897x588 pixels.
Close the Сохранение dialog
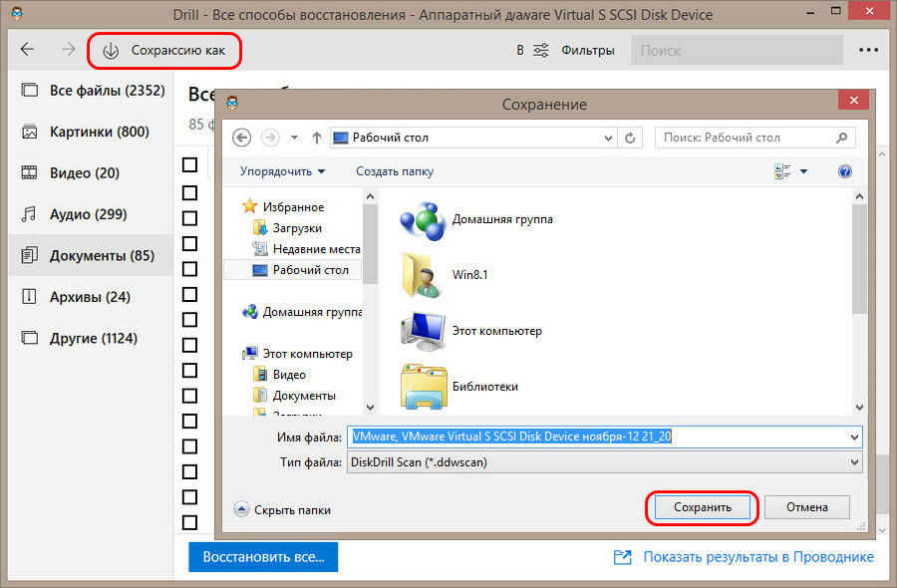click(x=853, y=100)
